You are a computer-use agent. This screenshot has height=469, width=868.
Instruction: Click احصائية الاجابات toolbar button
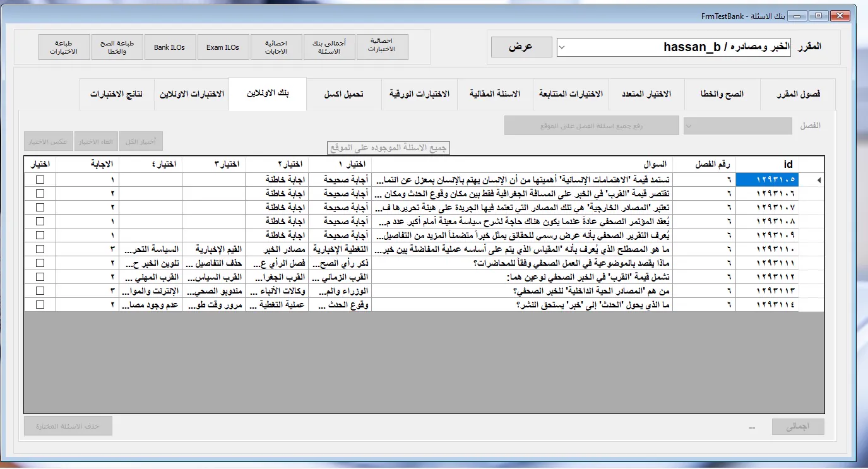point(276,47)
